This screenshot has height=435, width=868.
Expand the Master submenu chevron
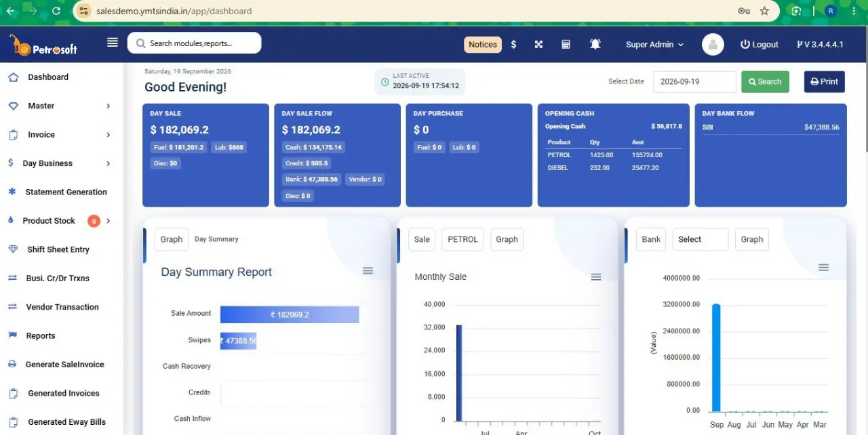pos(108,106)
